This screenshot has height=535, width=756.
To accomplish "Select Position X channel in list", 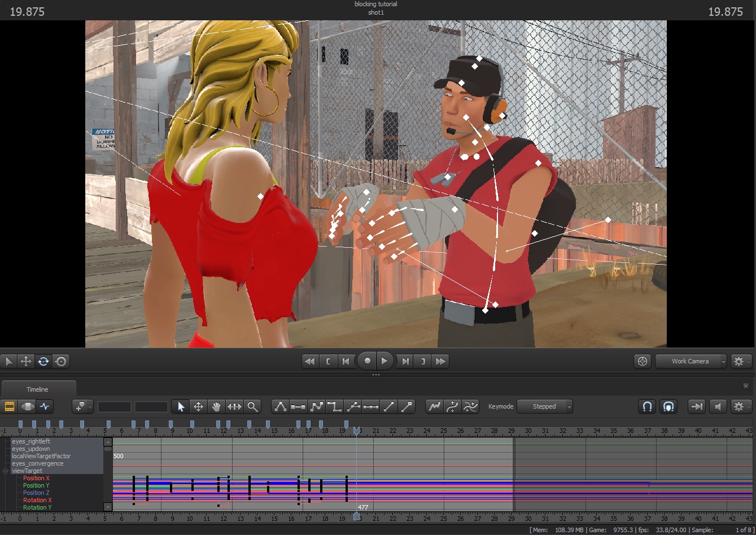I will (36, 478).
